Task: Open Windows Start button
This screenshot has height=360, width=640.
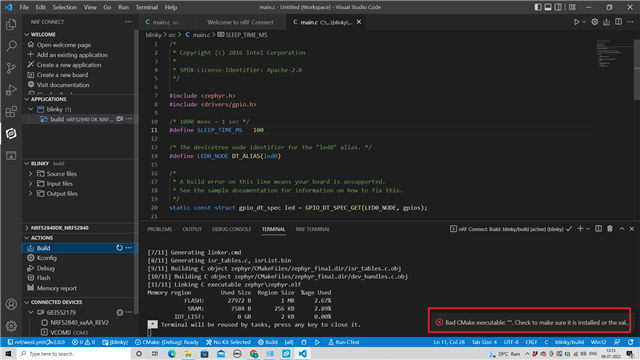Action: point(8,353)
